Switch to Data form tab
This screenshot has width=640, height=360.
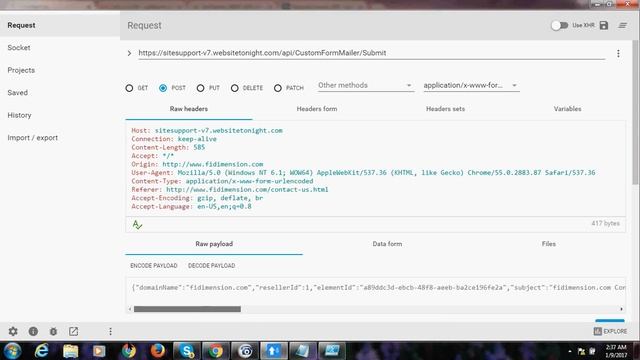[x=387, y=244]
